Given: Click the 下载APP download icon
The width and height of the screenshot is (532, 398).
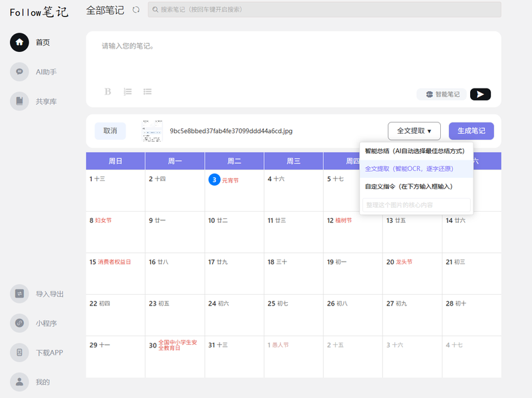Looking at the screenshot, I should [x=19, y=352].
